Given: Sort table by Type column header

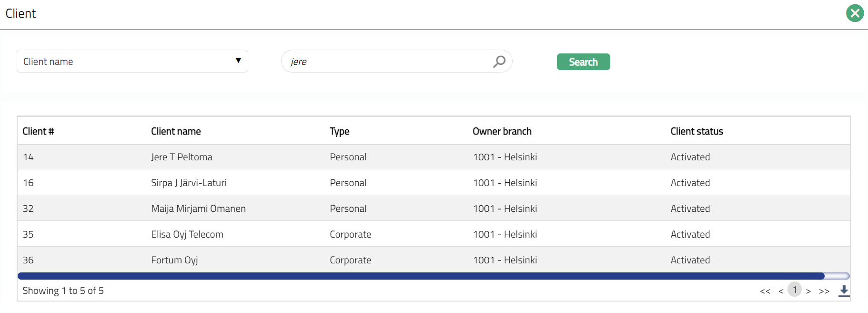Looking at the screenshot, I should tap(339, 131).
